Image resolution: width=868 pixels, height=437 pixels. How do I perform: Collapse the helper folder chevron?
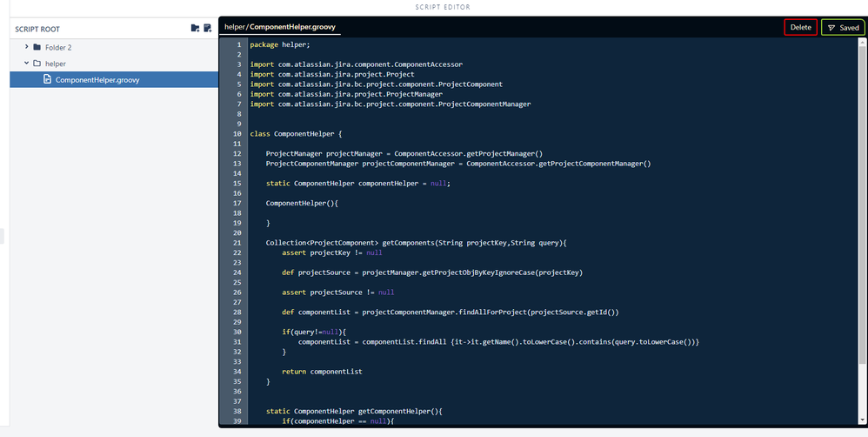click(x=26, y=64)
